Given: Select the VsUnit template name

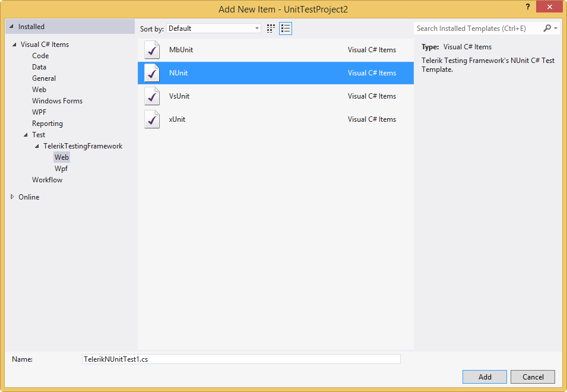Looking at the screenshot, I should click(x=179, y=96).
